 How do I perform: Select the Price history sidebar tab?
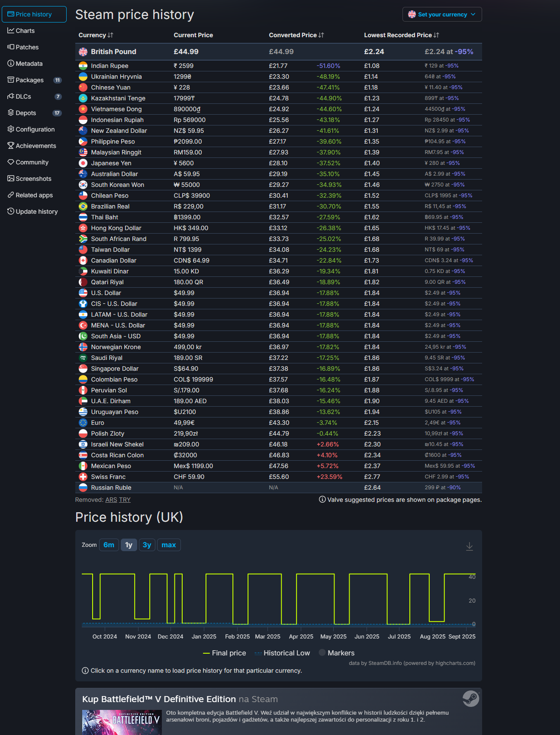click(34, 14)
